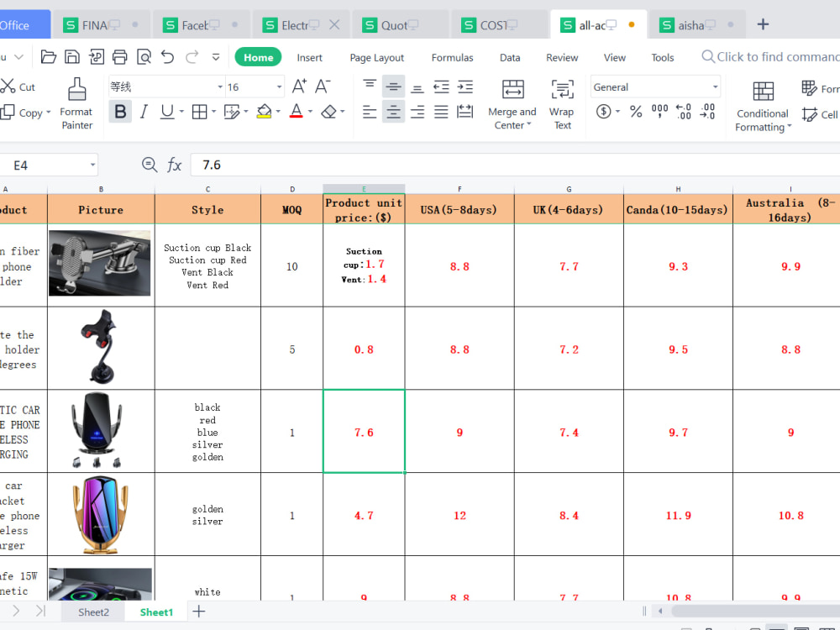Viewport: 840px width, 630px height.
Task: Apply percent style formatting
Action: (636, 110)
